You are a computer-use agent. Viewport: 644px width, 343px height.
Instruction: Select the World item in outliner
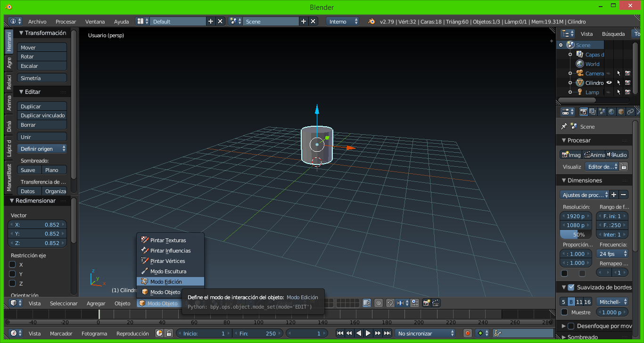click(x=593, y=64)
